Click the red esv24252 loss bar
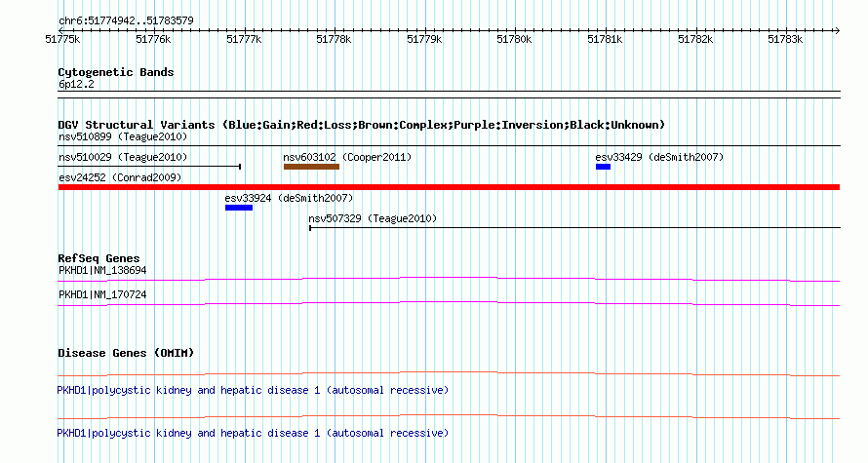868x463 pixels. click(x=449, y=187)
